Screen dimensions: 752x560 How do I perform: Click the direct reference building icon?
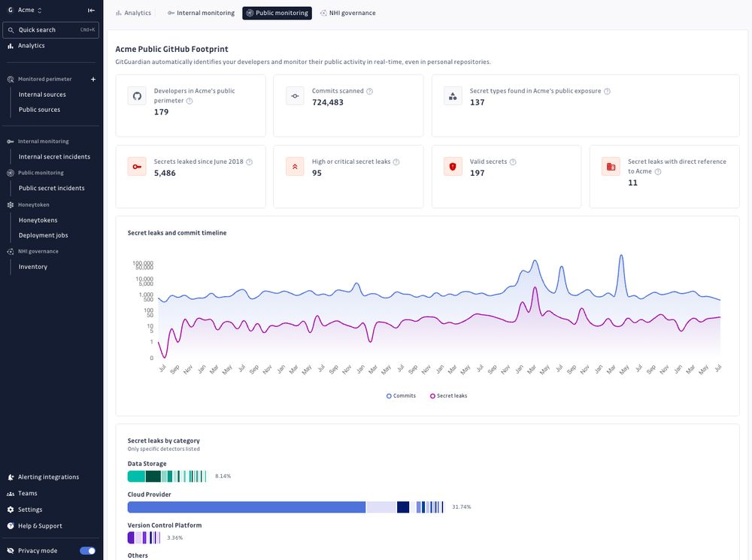point(611,167)
